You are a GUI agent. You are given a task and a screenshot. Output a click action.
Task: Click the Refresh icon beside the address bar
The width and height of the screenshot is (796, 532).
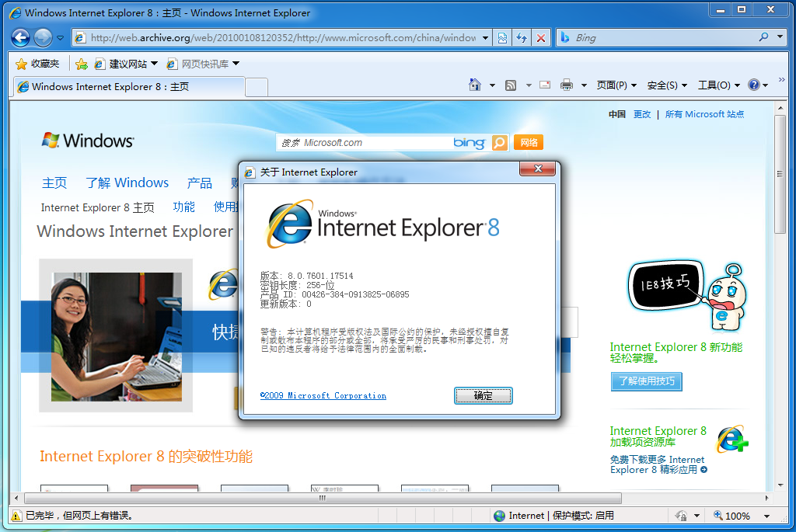[522, 37]
